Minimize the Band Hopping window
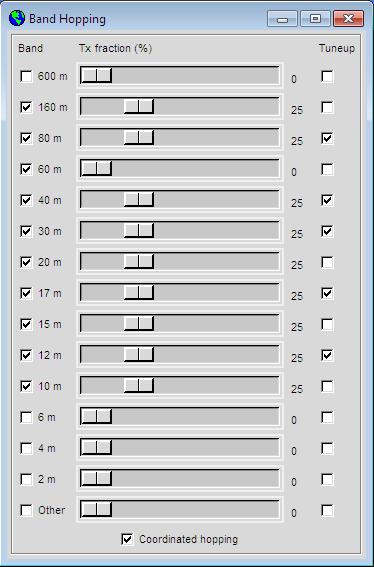Image resolution: width=374 pixels, height=567 pixels. point(282,18)
